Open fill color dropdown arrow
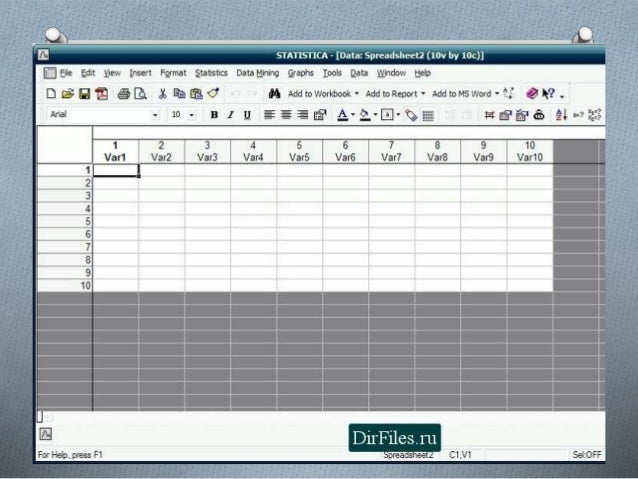Viewport: 638px width, 479px height. (375, 115)
